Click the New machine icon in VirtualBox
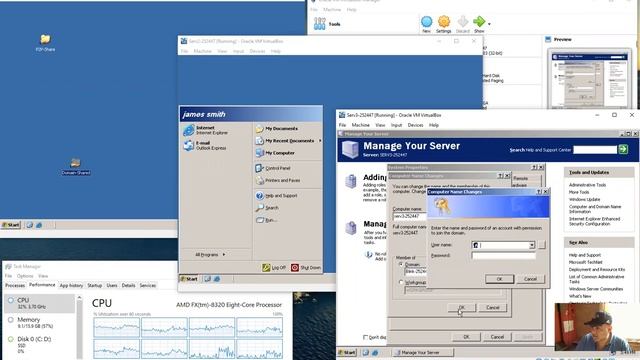Screen dimensions: 640x360 click(426, 24)
